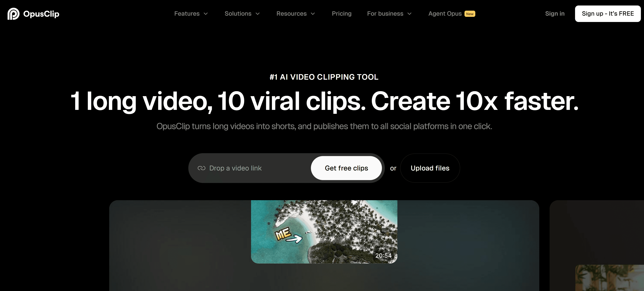Click the Sign in link
The image size is (644, 291).
[555, 13]
